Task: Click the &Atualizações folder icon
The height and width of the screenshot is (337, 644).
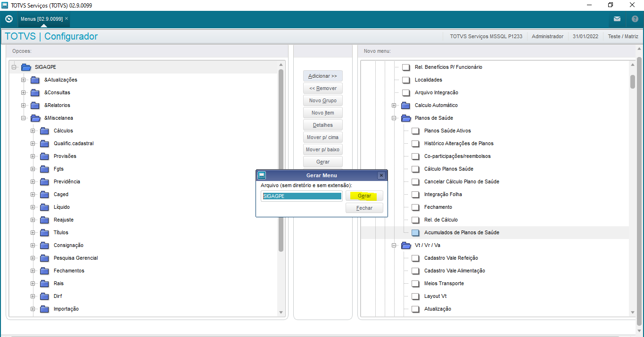Action: click(35, 80)
